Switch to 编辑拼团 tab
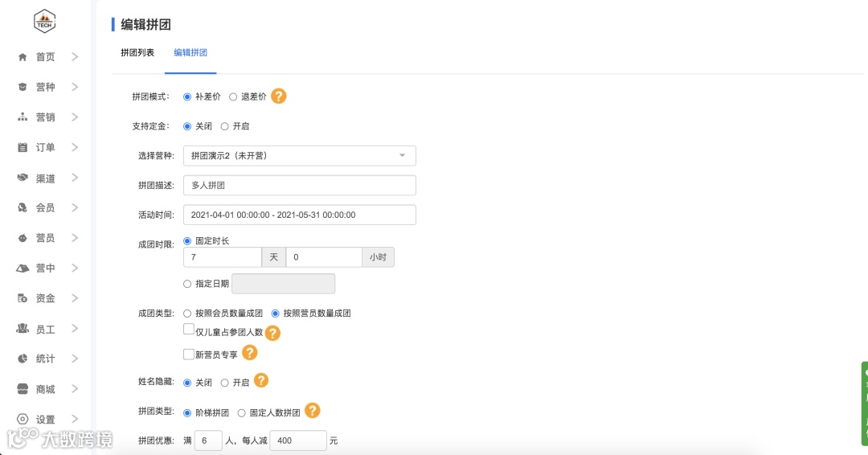Screen dimensions: 868x455 click(190, 52)
